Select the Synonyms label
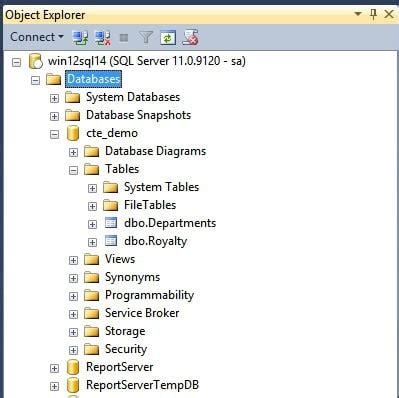 coord(133,277)
